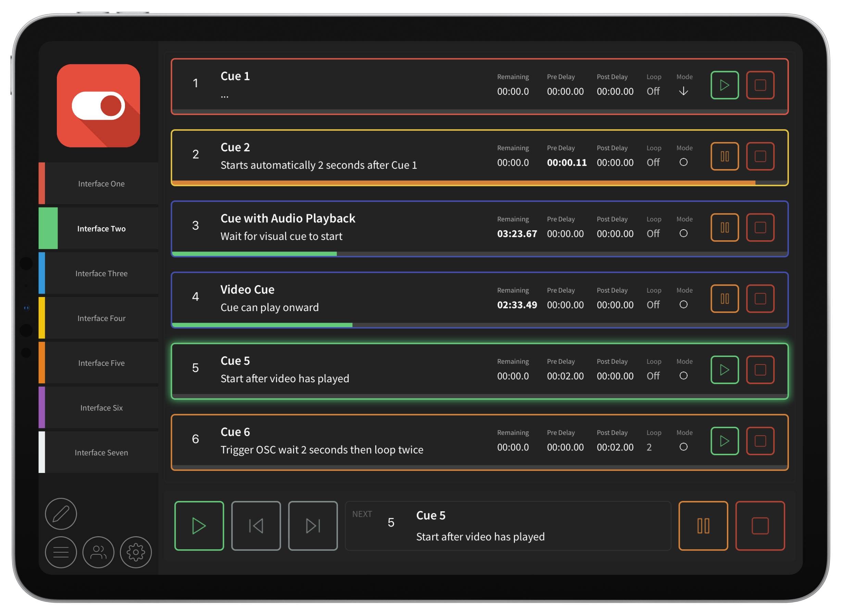The image size is (842, 616).
Task: Click the Loop Off value on Cue 5
Action: pos(653,376)
